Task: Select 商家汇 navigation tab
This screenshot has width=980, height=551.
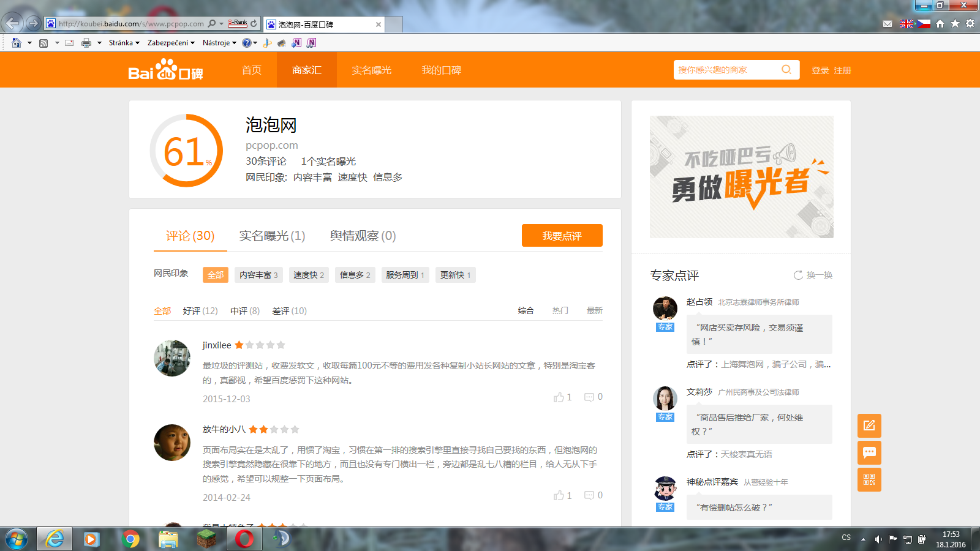Action: pos(307,70)
